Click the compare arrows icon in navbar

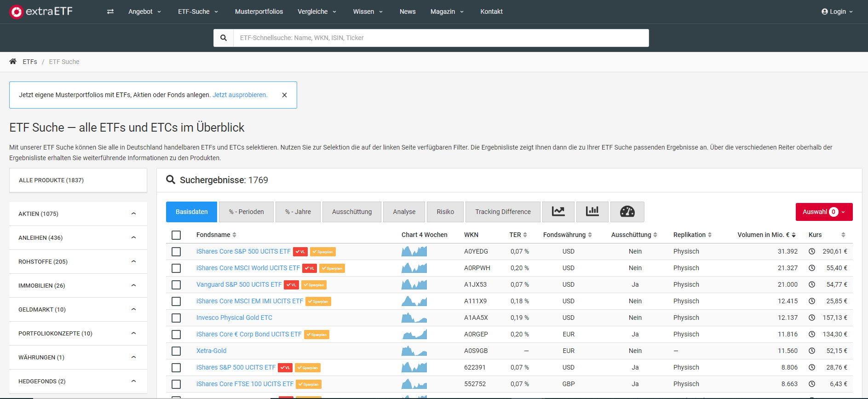tap(110, 12)
